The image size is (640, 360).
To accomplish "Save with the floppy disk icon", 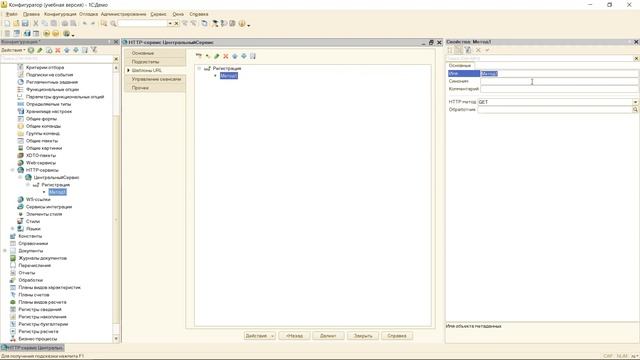I will pos(25,24).
